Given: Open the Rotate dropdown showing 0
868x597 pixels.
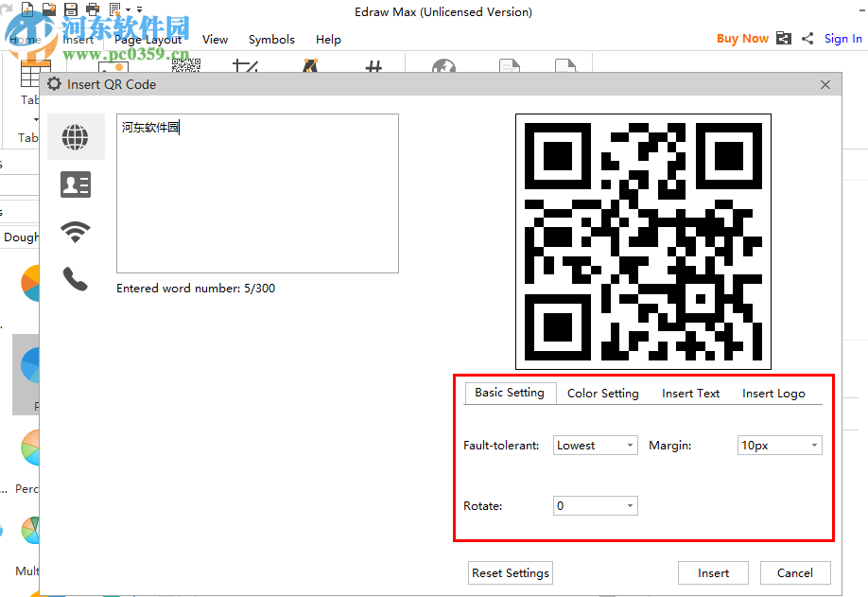Looking at the screenshot, I should click(x=595, y=505).
